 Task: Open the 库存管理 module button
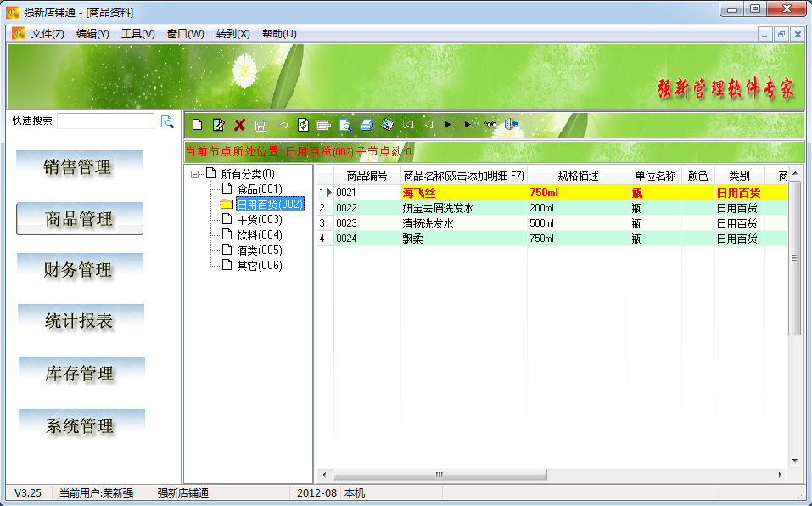click(x=81, y=374)
